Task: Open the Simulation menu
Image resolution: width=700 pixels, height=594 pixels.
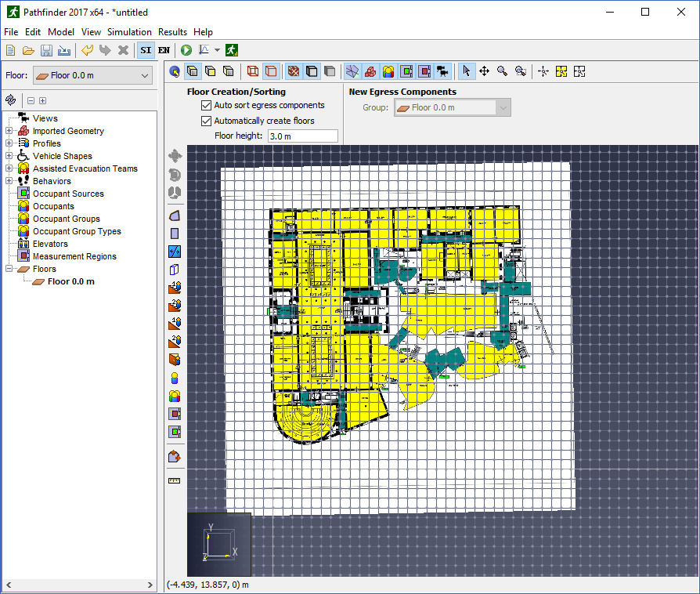Action: pyautogui.click(x=129, y=31)
